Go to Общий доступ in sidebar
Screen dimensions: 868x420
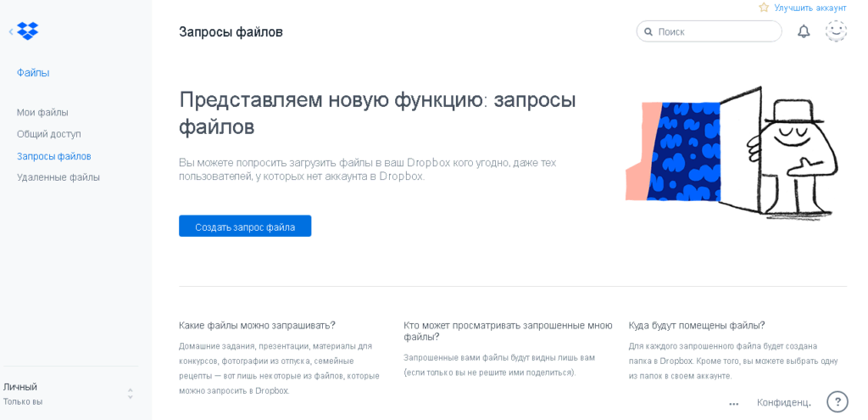coord(49,134)
